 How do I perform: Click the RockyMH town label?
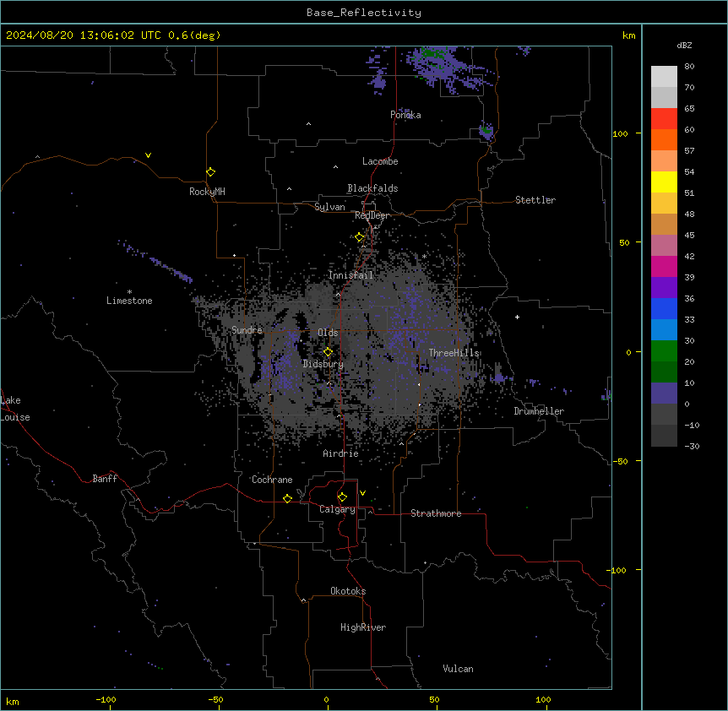tap(207, 191)
